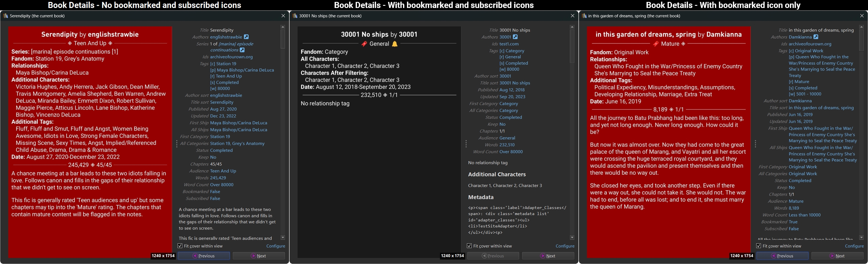Click bookmark icon beside General rating on cover

(x=364, y=44)
